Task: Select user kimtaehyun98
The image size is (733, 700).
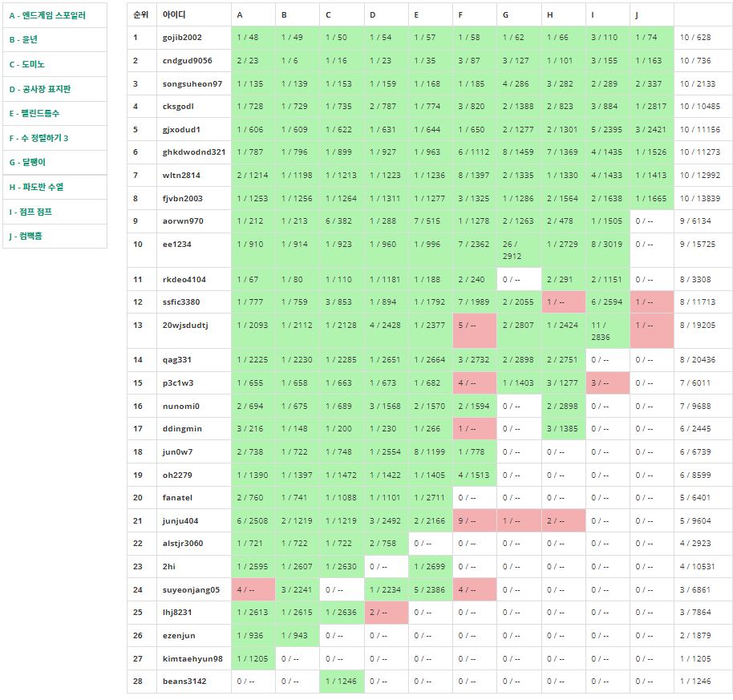Action: point(192,659)
